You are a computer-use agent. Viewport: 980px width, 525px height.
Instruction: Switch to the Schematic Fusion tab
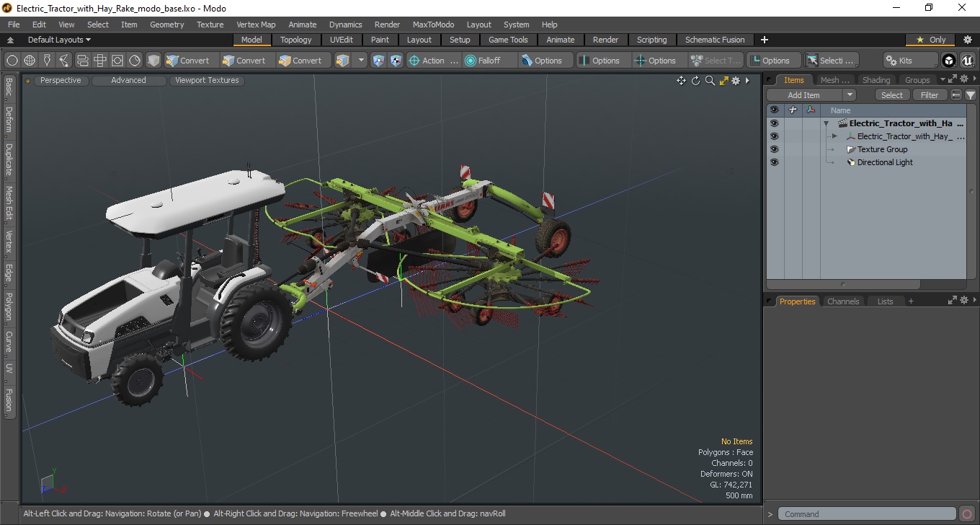(x=715, y=40)
